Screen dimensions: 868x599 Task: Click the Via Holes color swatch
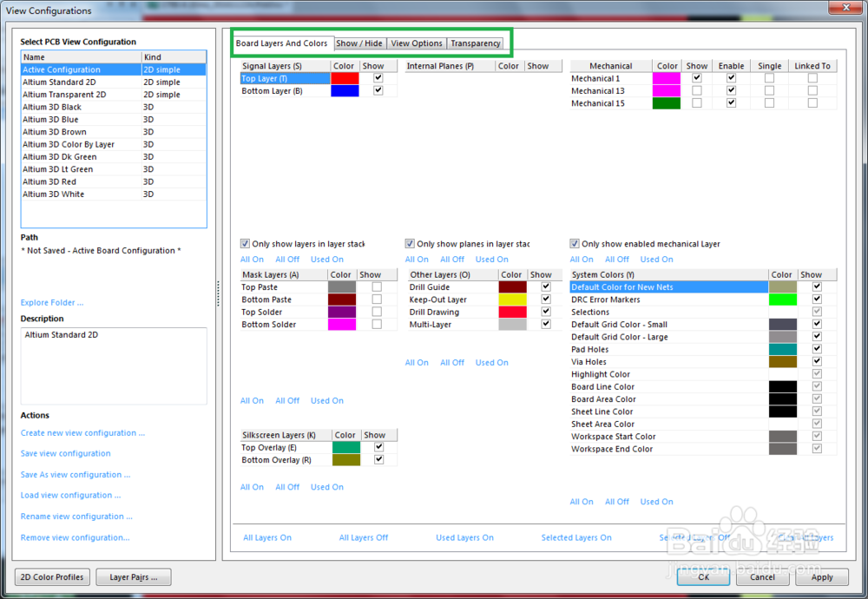[x=783, y=361]
